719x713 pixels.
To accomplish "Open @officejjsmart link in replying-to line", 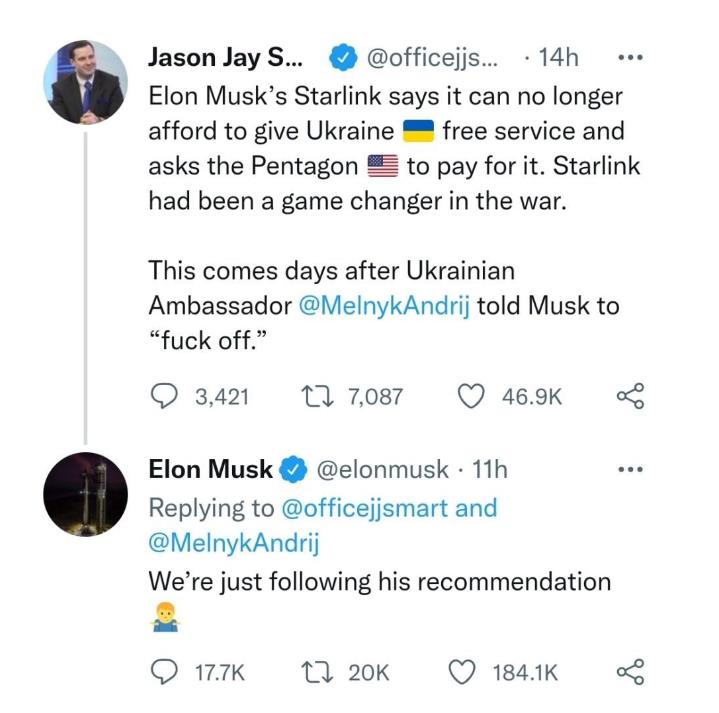I will tap(365, 508).
